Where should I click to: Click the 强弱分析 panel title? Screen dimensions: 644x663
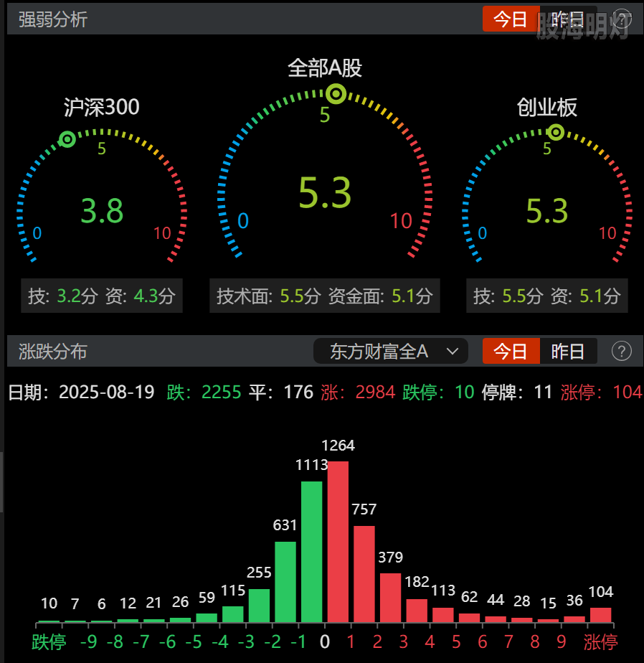tap(53, 19)
